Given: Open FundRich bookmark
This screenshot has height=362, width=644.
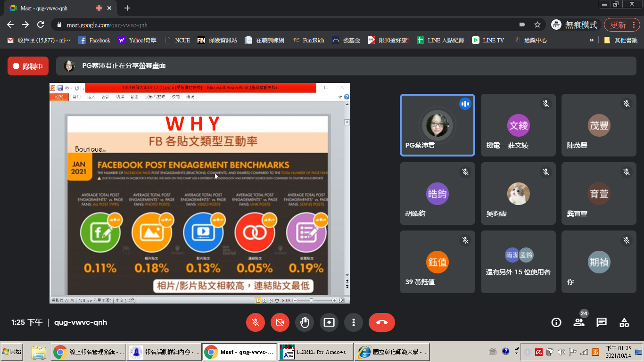Looking at the screenshot, I should [308, 41].
